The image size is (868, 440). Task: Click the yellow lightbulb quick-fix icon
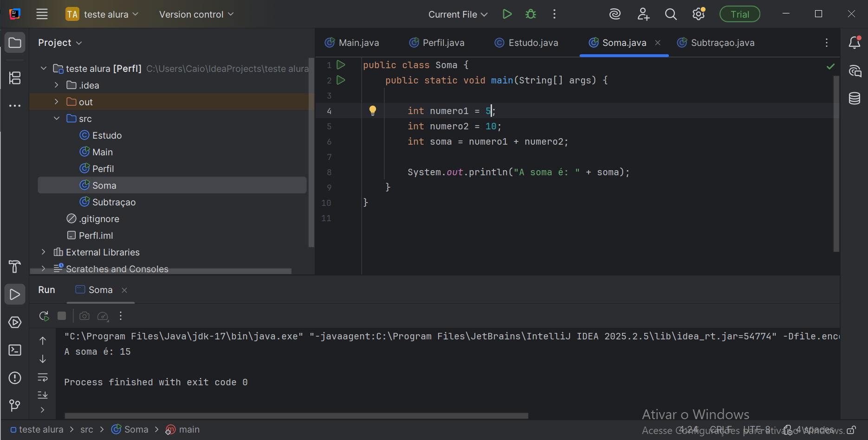372,110
